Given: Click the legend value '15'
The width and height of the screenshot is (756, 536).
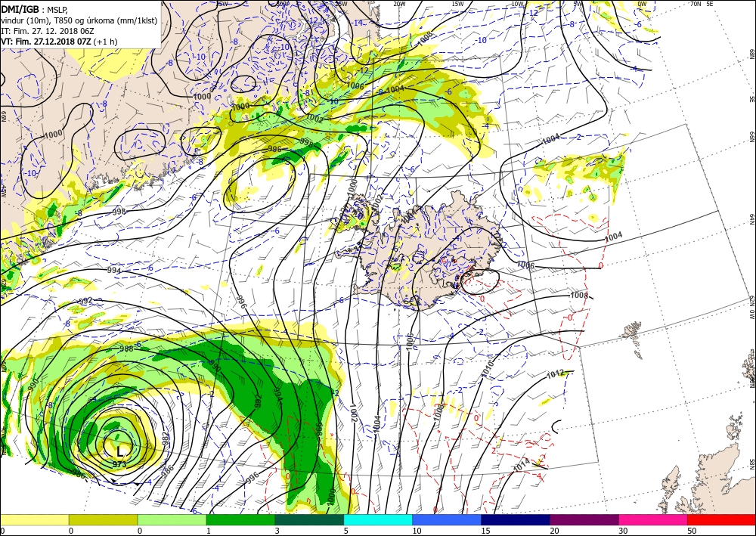Looking at the screenshot, I should (485, 531).
